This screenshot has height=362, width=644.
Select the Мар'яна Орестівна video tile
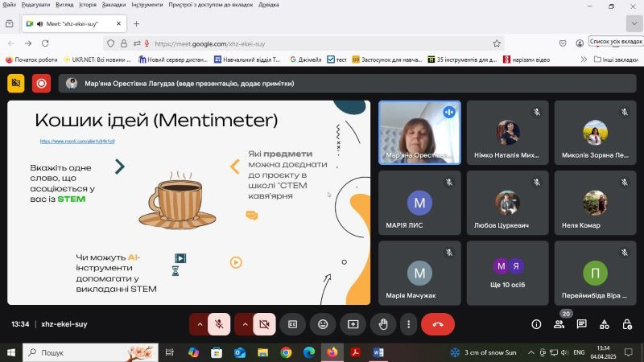(419, 133)
